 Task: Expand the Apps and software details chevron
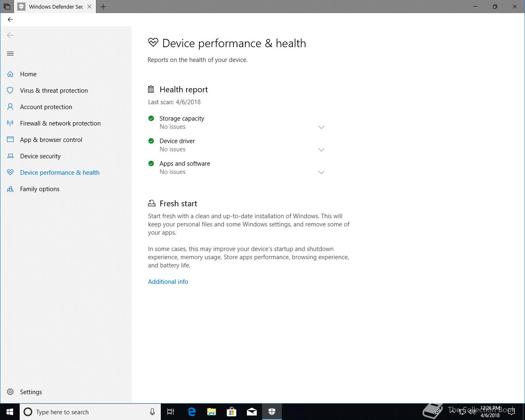pyautogui.click(x=321, y=172)
